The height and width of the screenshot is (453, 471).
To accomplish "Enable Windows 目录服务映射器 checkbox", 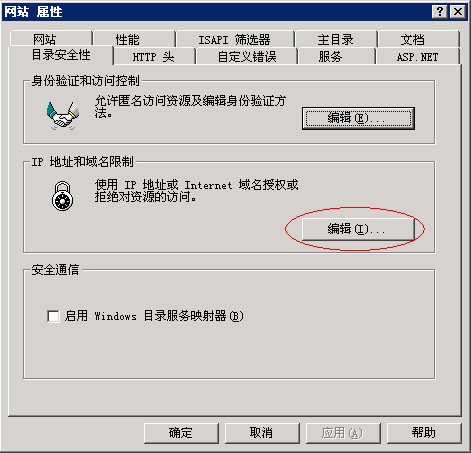I will (x=53, y=316).
